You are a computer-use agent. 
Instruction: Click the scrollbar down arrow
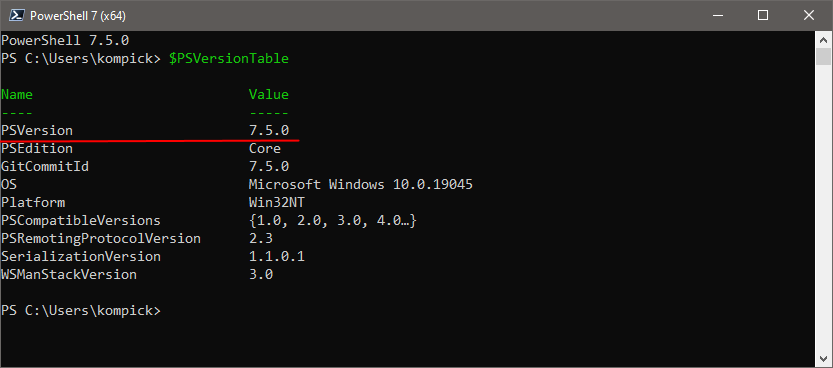pyautogui.click(x=823, y=358)
